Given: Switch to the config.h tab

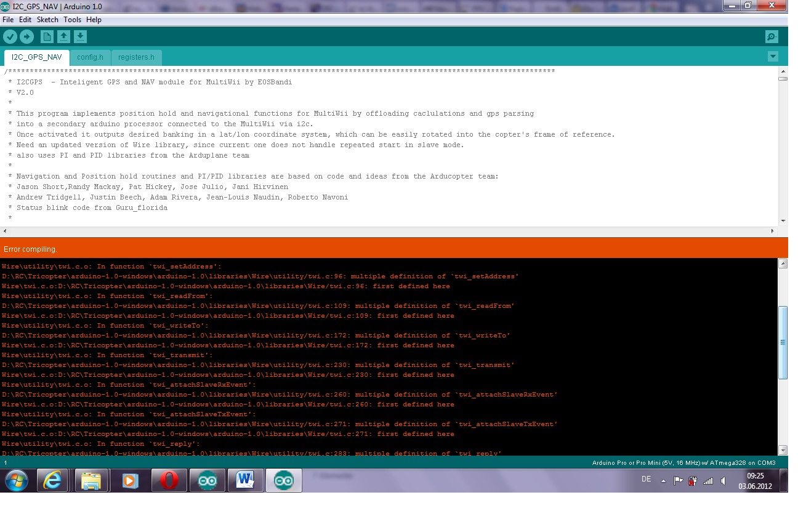Looking at the screenshot, I should tap(90, 57).
